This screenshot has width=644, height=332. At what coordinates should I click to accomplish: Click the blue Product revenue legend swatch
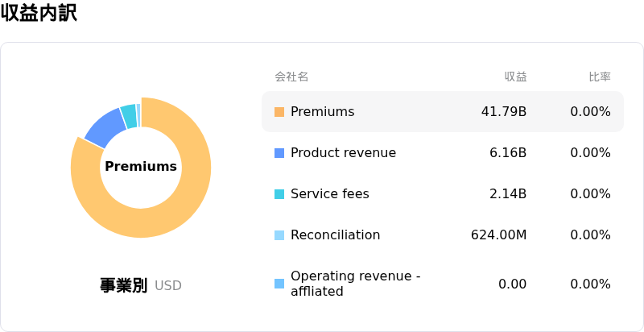279,153
